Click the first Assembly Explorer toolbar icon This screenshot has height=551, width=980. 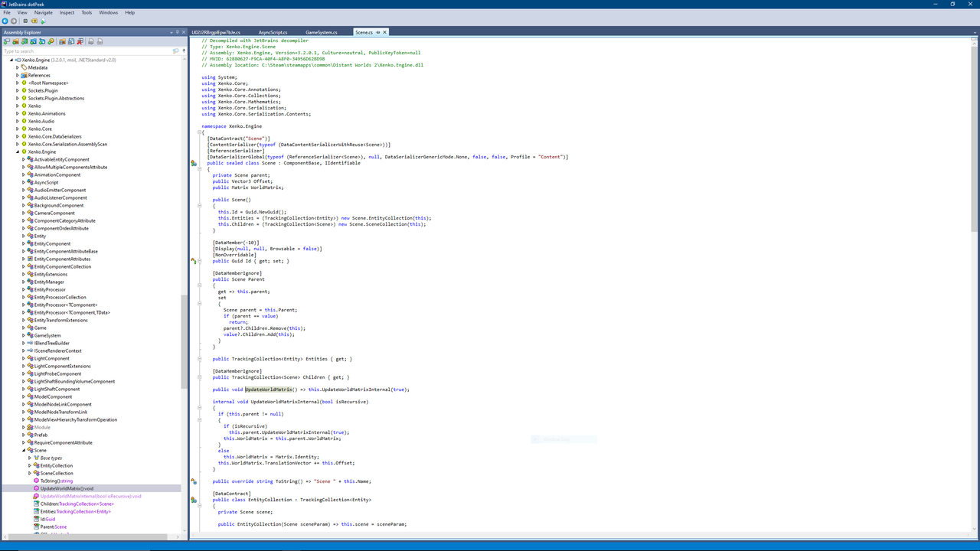pos(7,41)
